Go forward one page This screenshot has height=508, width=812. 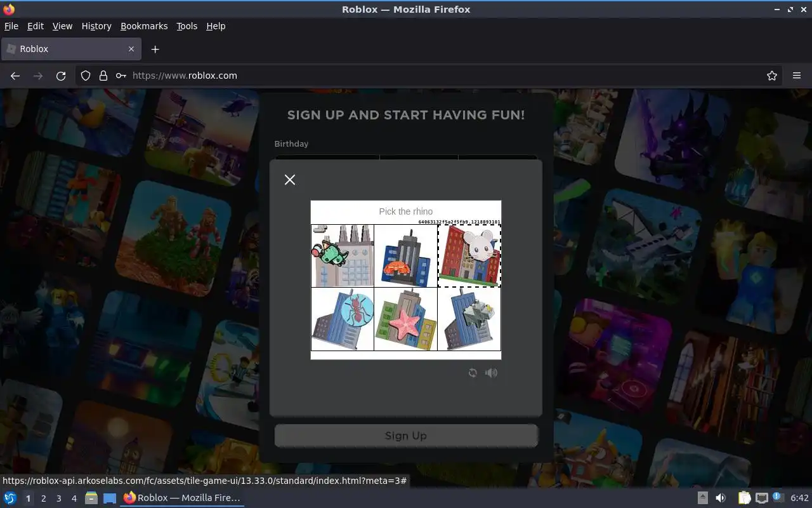click(38, 76)
